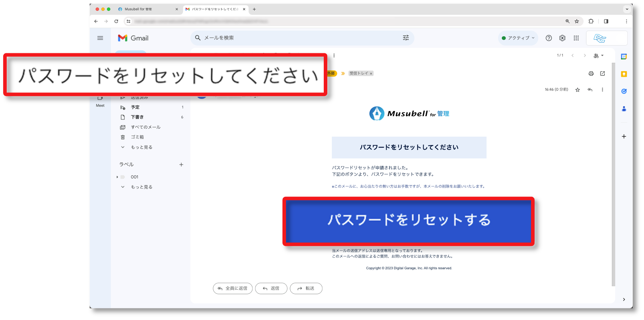644x320 pixels.
Task: Open the アクティブ status dropdown
Action: [x=518, y=38]
